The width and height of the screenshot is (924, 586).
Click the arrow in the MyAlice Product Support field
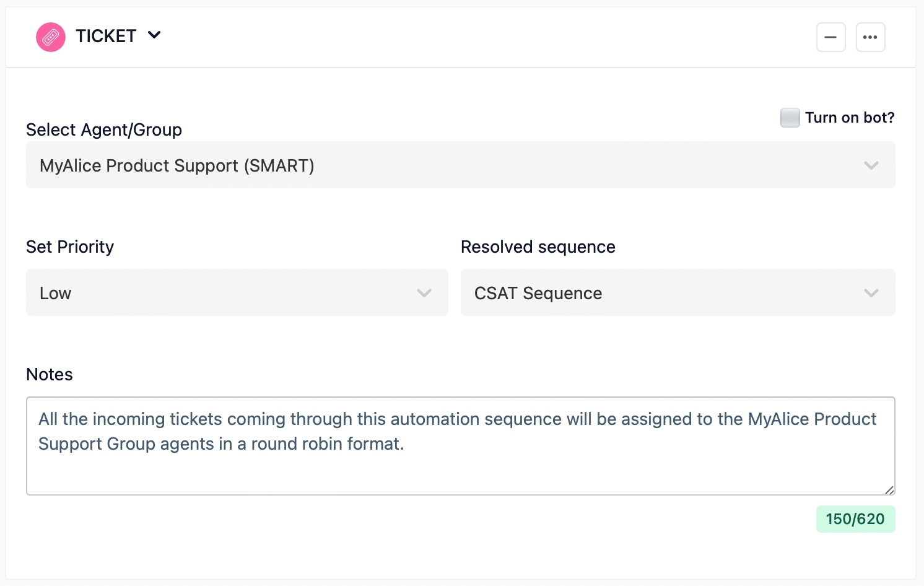coord(871,165)
